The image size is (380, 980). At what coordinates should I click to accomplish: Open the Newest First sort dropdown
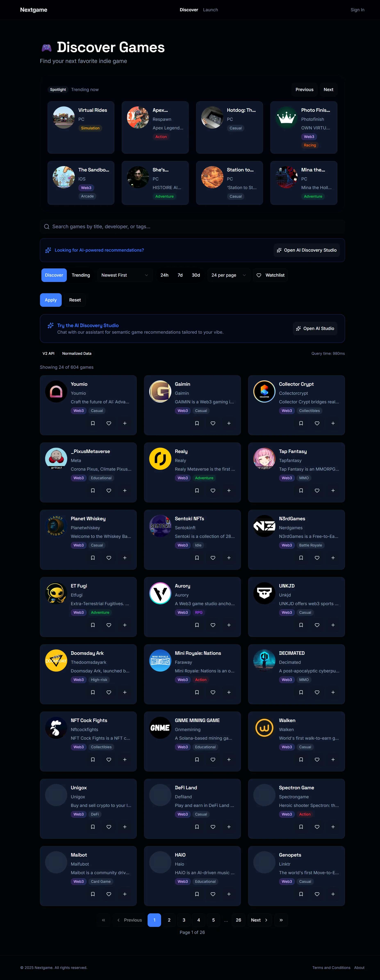click(x=125, y=275)
